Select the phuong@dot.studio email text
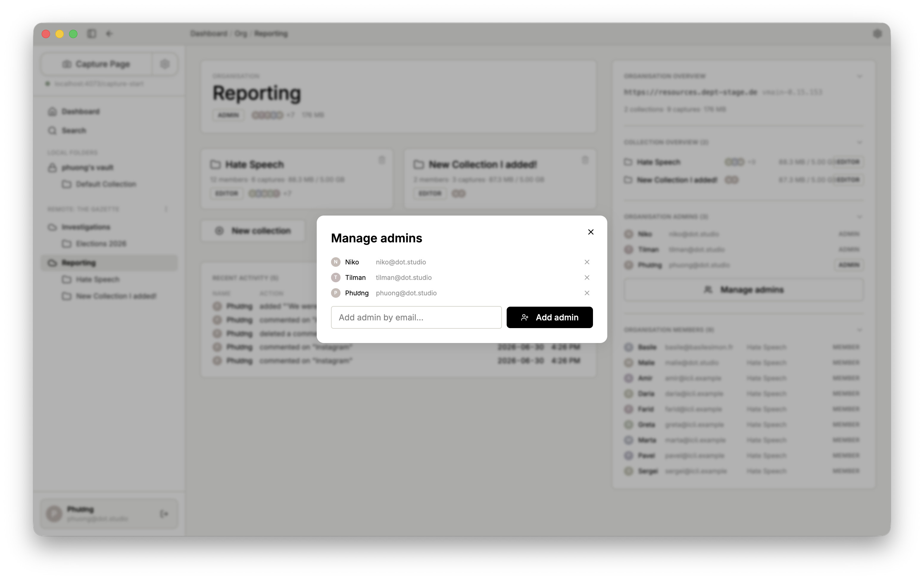This screenshot has height=580, width=924. [x=406, y=293]
